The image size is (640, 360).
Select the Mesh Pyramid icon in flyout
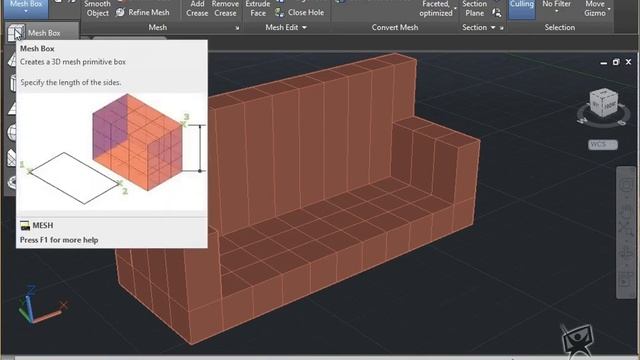point(12,109)
